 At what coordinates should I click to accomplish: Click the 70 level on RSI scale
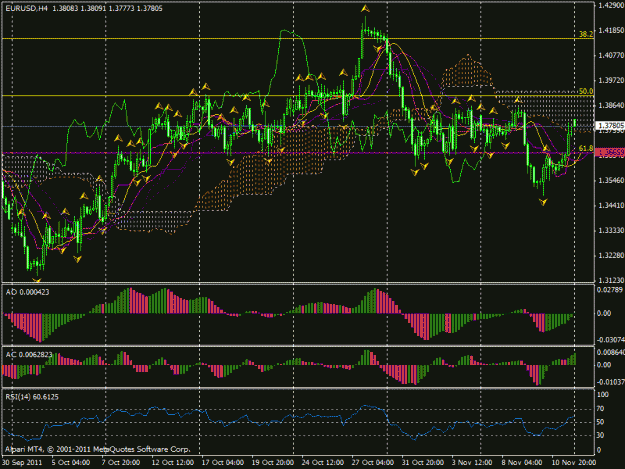coord(600,409)
